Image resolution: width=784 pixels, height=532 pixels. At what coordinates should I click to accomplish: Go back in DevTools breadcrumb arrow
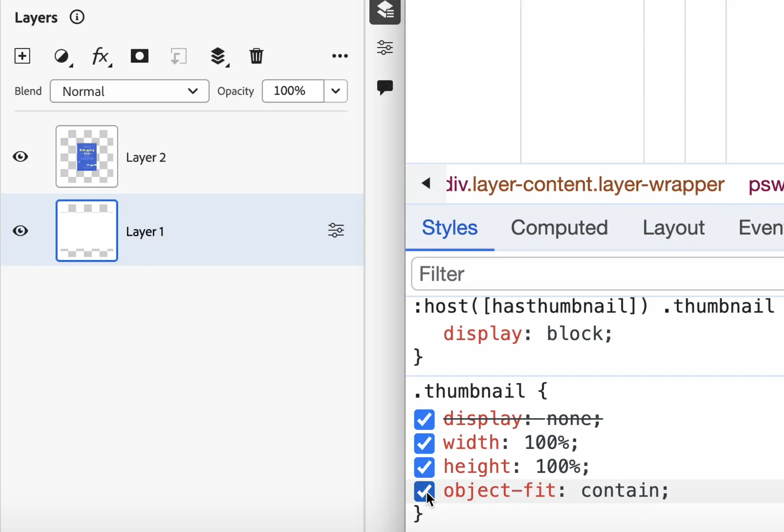click(x=426, y=183)
